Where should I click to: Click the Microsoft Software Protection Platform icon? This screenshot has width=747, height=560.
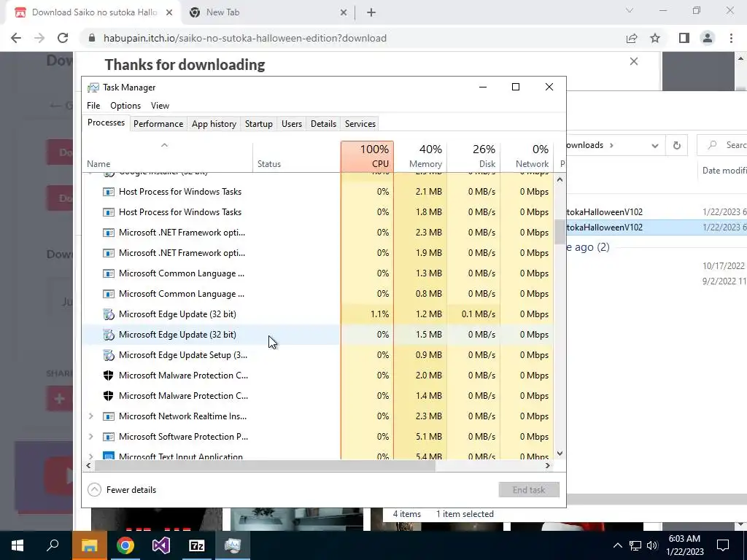click(x=109, y=437)
